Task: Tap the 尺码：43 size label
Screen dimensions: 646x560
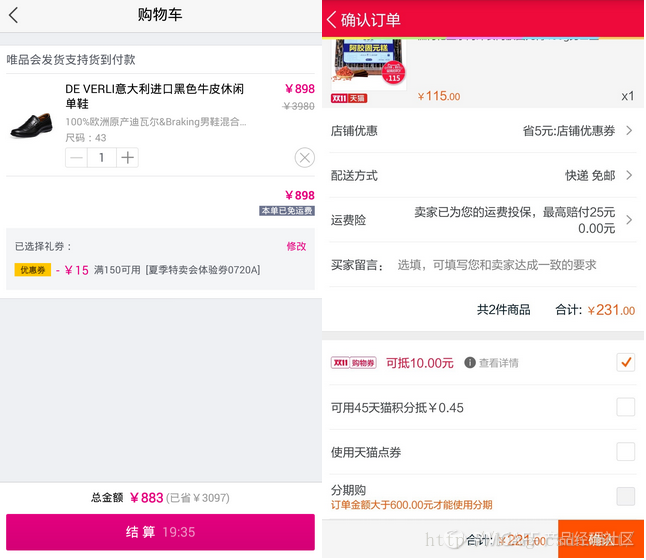Action: [86, 138]
